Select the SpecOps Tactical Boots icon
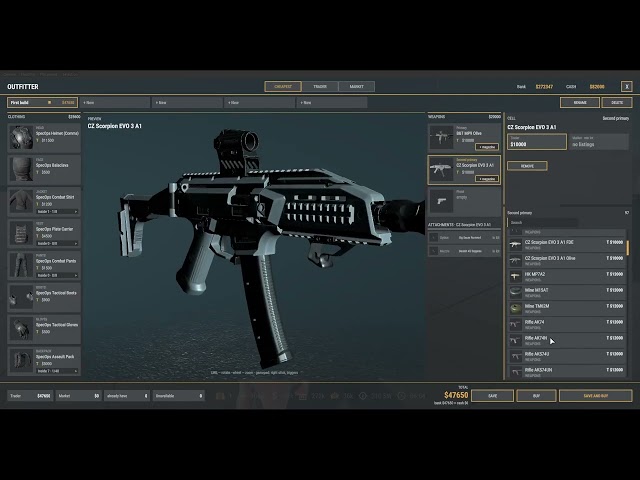The height and width of the screenshot is (480, 640). (x=21, y=297)
